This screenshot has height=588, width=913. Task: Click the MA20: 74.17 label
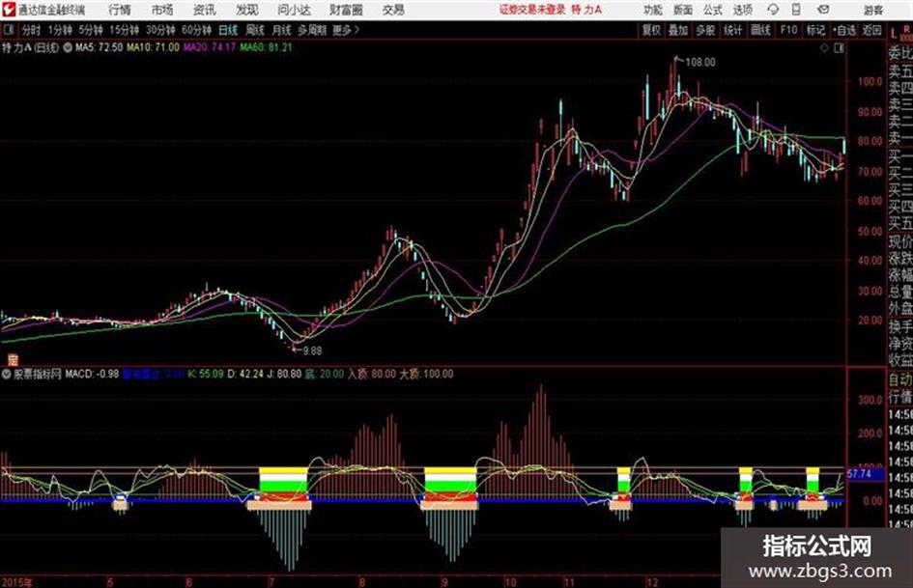(x=210, y=47)
